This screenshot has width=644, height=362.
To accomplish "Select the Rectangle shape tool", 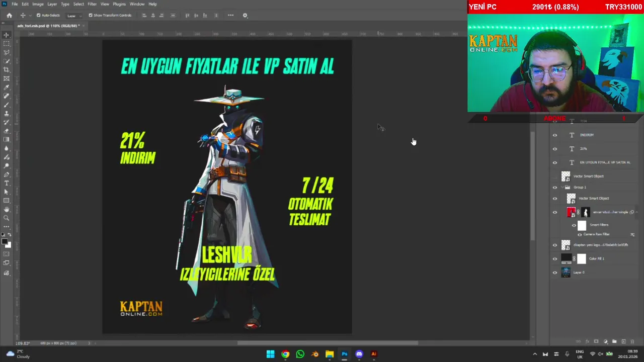I will (x=7, y=201).
